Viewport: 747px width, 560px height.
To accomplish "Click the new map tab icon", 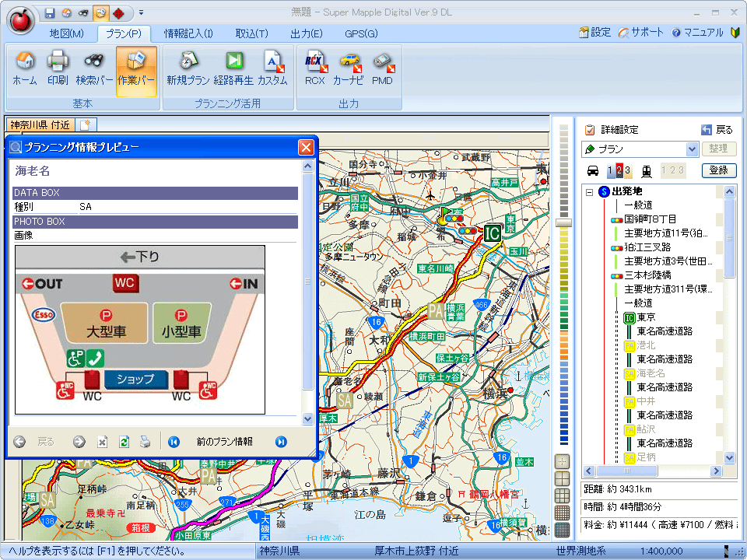I will click(86, 124).
